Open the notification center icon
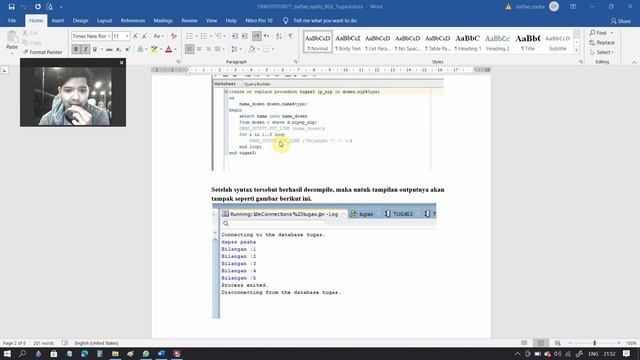 pos(627,353)
